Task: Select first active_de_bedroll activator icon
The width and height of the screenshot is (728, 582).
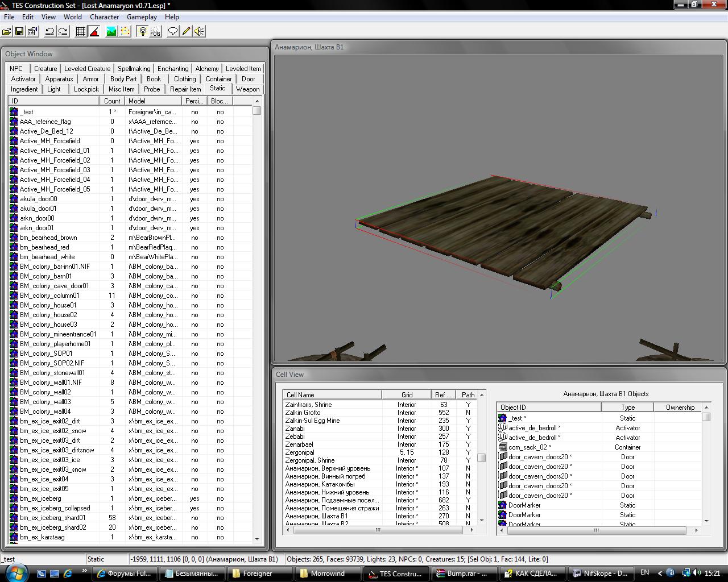Action: click(x=503, y=428)
